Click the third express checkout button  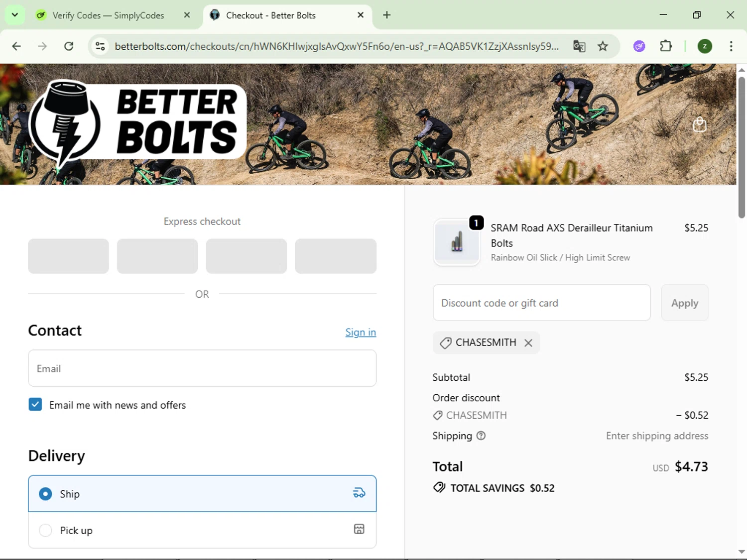(x=247, y=256)
